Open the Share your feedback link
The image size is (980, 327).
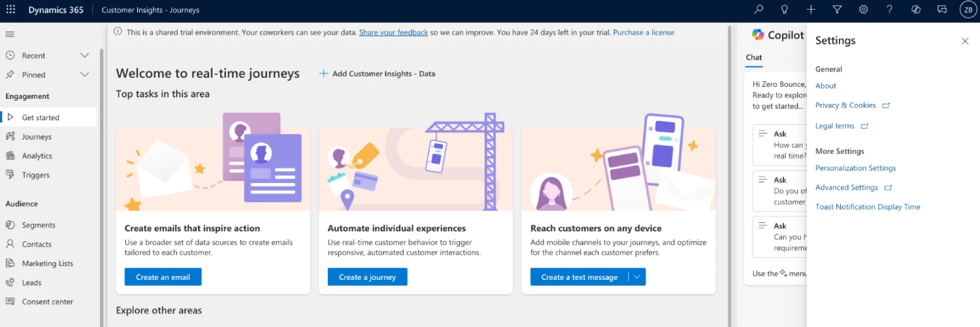tap(393, 32)
